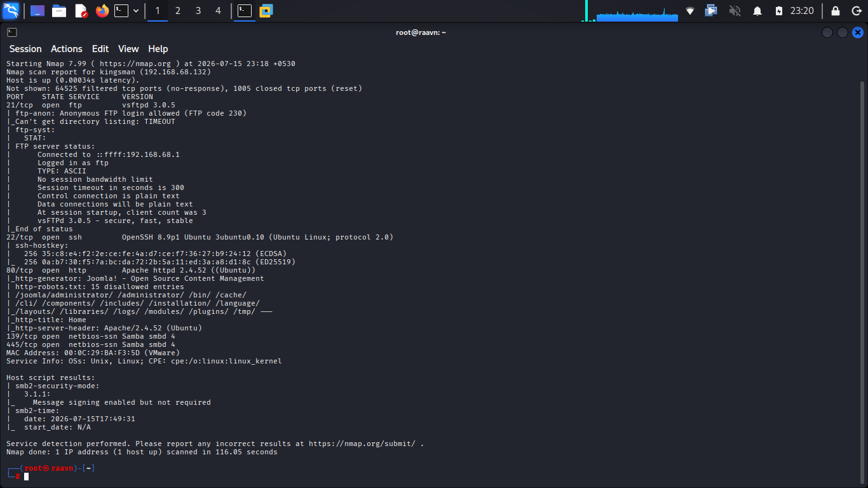Click the 23:20 clock

[x=802, y=11]
